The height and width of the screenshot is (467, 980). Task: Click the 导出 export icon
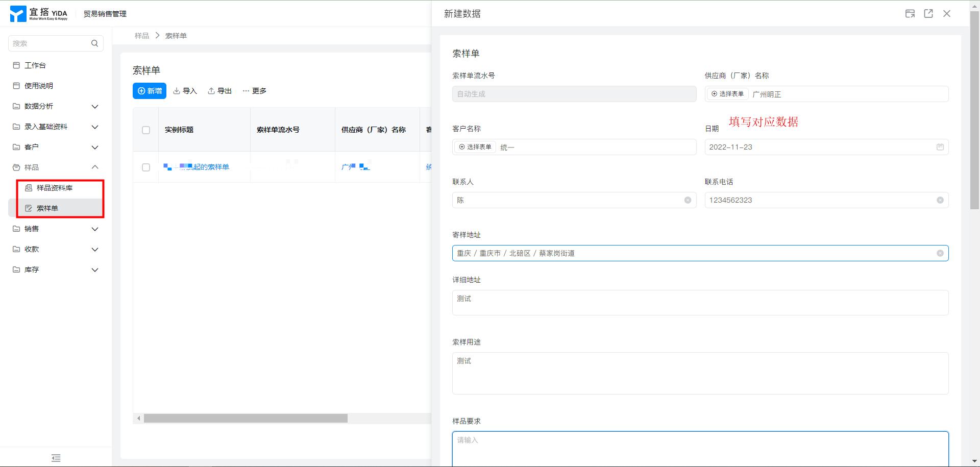coord(211,91)
